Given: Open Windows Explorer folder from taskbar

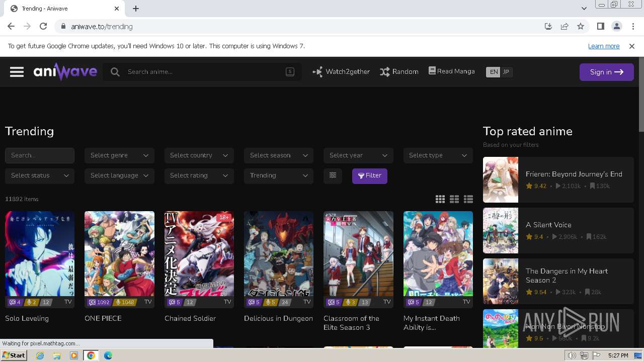Looking at the screenshot, I should [57, 355].
